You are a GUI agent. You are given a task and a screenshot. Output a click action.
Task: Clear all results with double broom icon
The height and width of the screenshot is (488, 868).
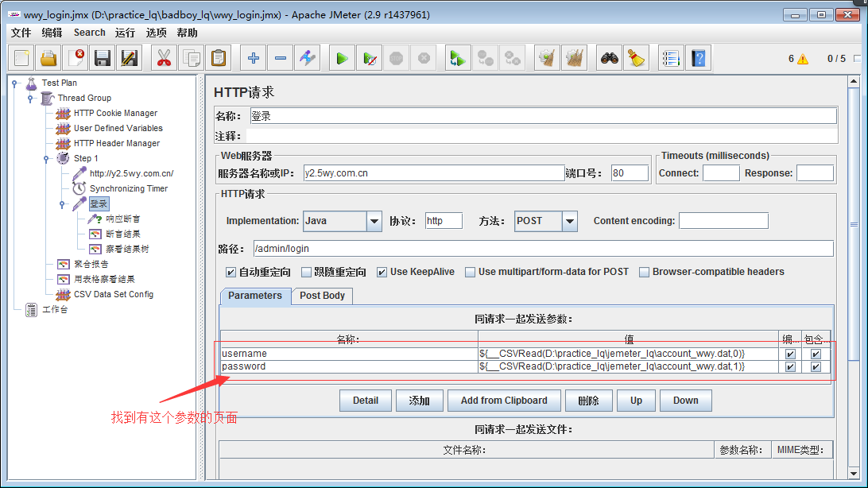click(574, 58)
